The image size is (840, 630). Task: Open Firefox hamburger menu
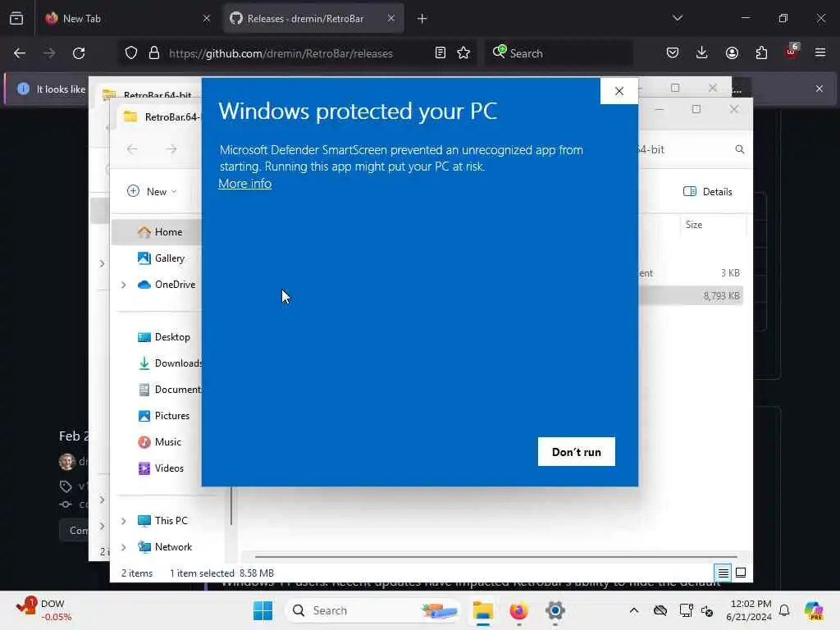(820, 53)
